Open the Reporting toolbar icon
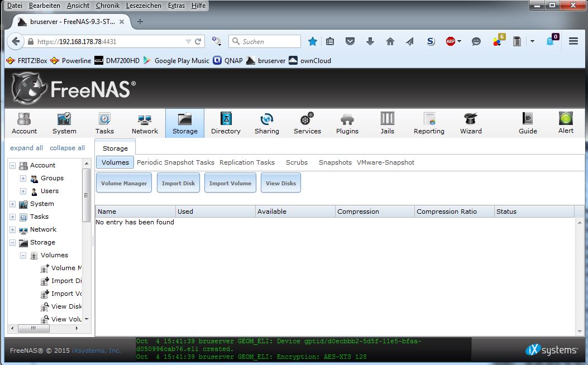588x365 pixels. (429, 123)
